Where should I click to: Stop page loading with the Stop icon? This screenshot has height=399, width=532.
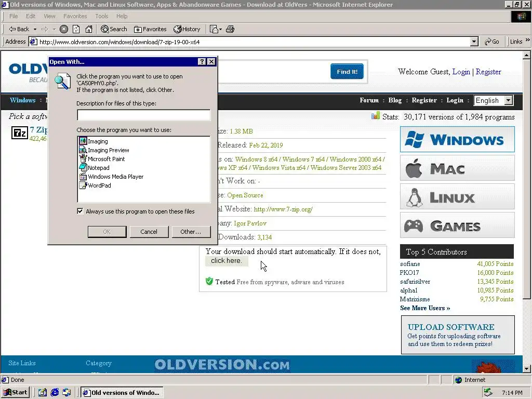pos(64,29)
